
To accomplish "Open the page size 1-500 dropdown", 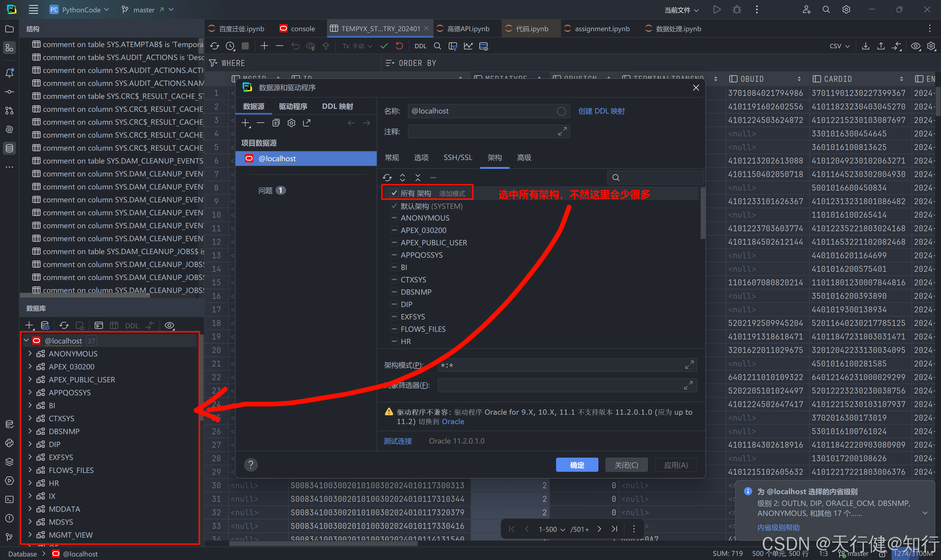I will [551, 529].
